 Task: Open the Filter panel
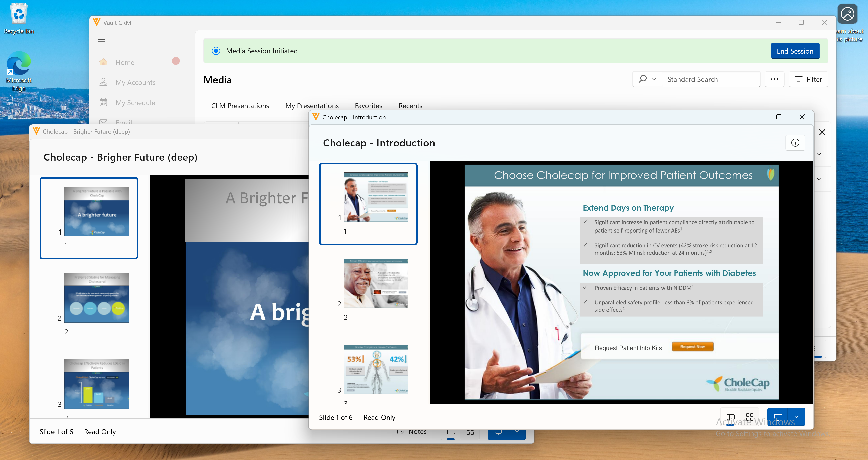point(808,79)
